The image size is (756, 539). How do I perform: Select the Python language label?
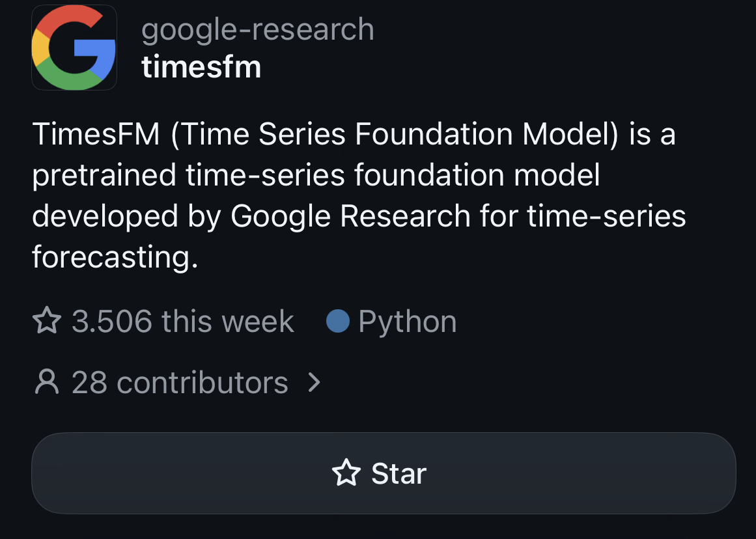click(408, 322)
